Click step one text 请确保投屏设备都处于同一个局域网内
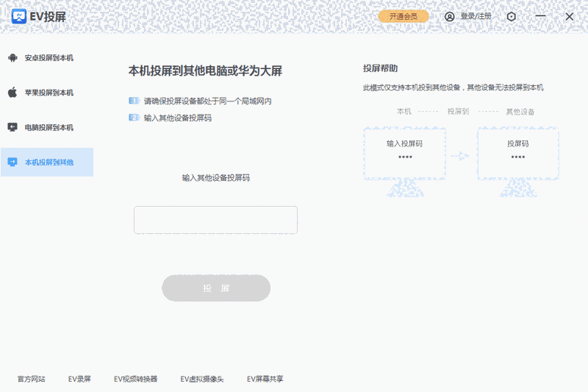The image size is (588, 392). click(208, 101)
